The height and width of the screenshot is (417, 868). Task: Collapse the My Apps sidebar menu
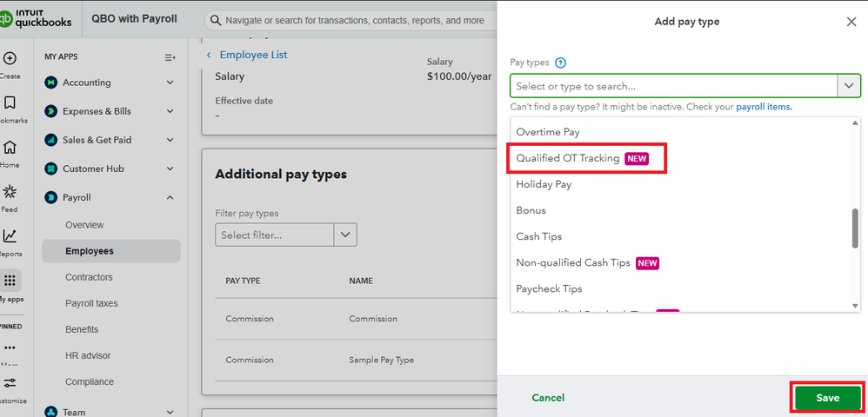(170, 57)
